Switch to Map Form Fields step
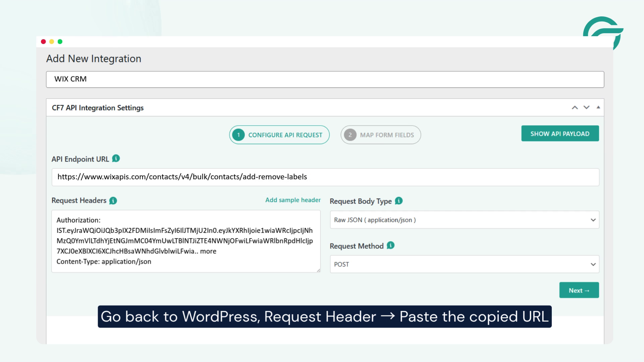644x362 pixels. click(x=381, y=135)
